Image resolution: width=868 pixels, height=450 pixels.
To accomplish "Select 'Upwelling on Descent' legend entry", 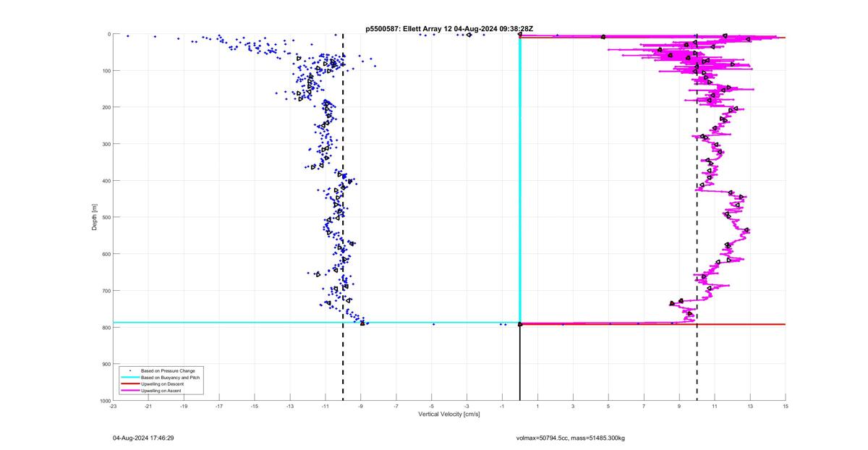I will (163, 383).
